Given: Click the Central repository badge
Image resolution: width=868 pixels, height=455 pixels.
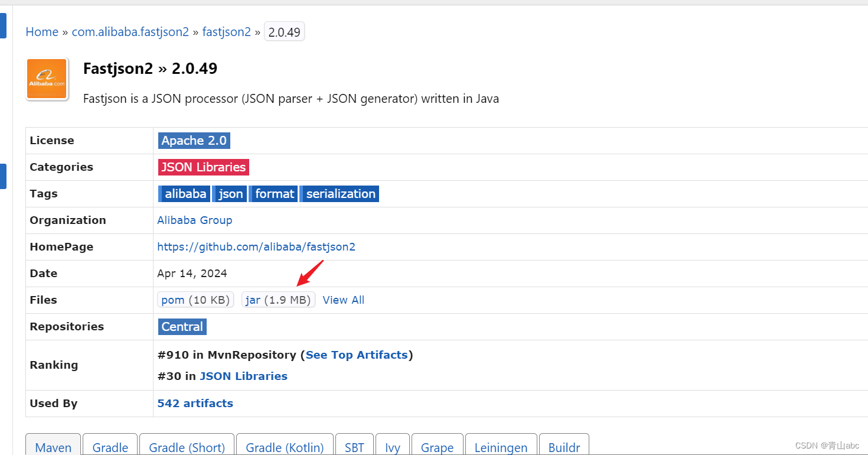Looking at the screenshot, I should pyautogui.click(x=182, y=326).
